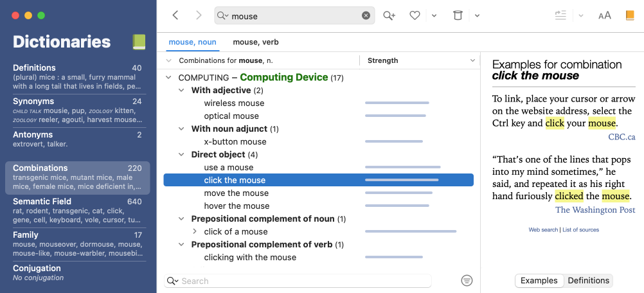
Task: Switch to Examples segment
Action: tap(539, 280)
